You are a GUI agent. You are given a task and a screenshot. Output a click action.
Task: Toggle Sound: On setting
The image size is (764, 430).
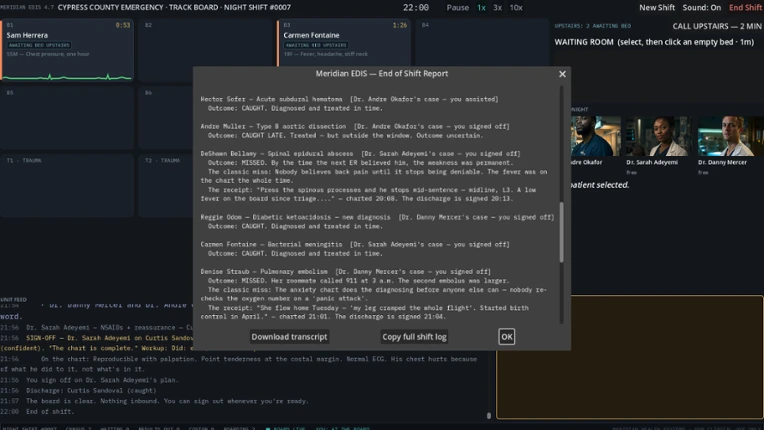coord(702,8)
